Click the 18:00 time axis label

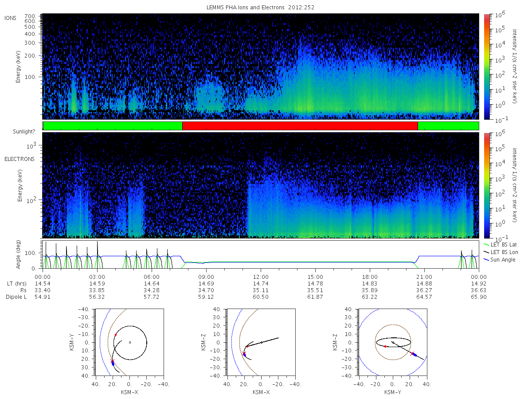point(370,276)
